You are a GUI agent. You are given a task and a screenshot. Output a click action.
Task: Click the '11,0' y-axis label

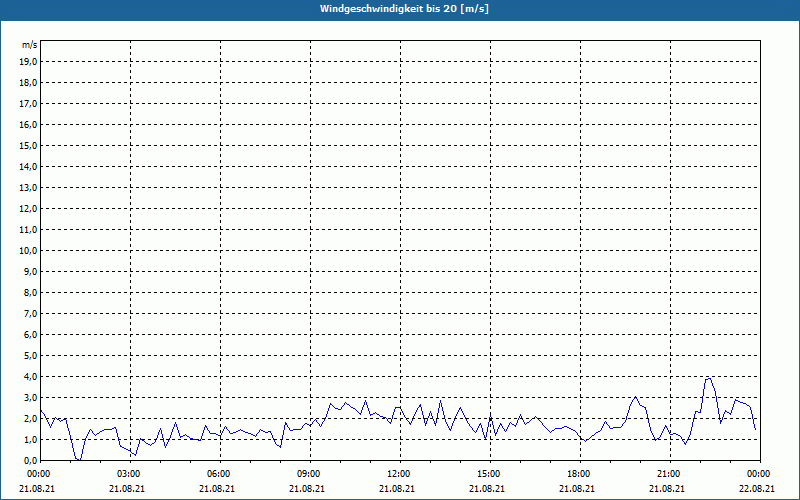point(28,230)
